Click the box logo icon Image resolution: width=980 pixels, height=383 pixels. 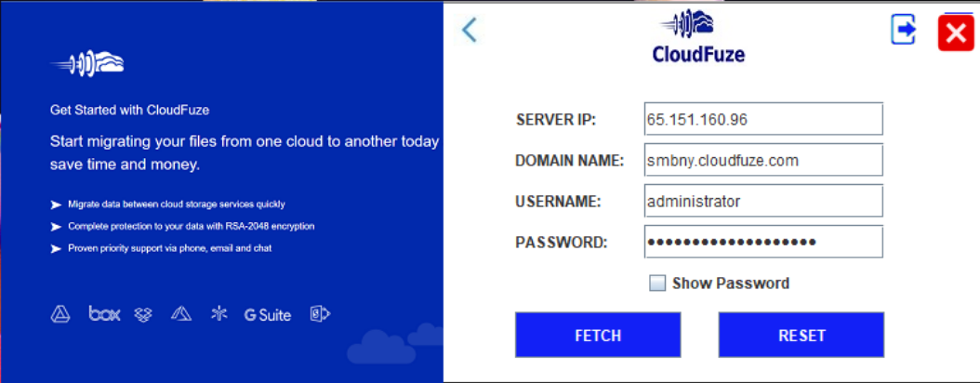[x=104, y=314]
